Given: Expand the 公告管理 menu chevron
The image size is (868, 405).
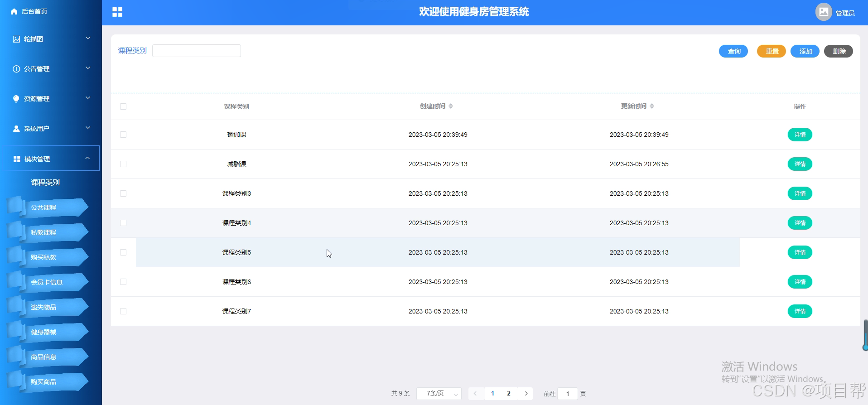Looking at the screenshot, I should coord(88,68).
